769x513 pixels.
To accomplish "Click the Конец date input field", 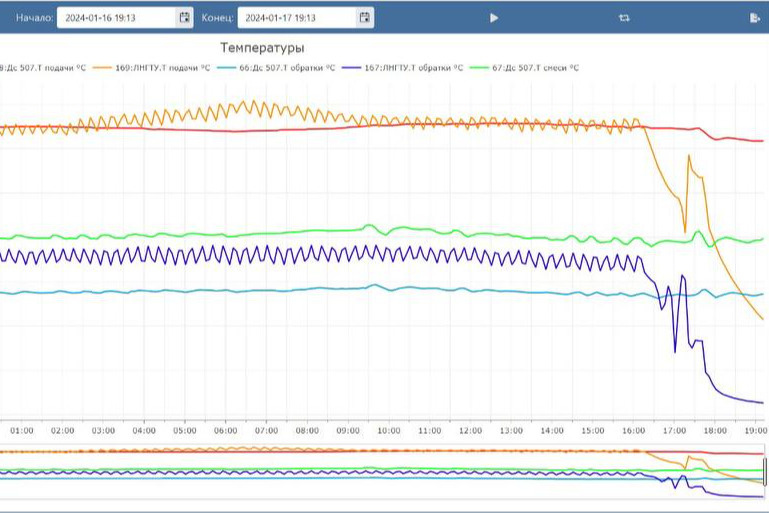I will point(296,17).
